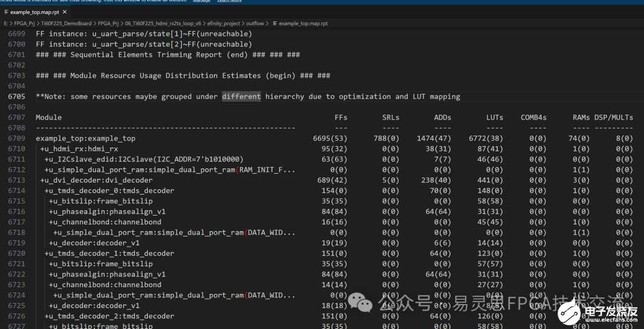Click the 'RAMs' column header
This screenshot has height=329, width=644.
click(x=581, y=118)
